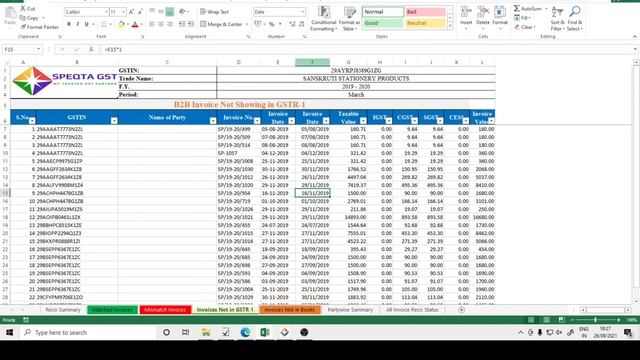Screen dimensions: 640x360
Task: Toggle bold formatting
Action: click(x=69, y=24)
